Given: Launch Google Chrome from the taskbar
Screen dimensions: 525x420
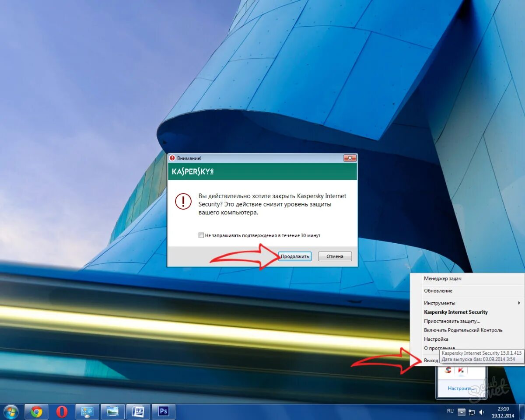Looking at the screenshot, I should pyautogui.click(x=36, y=412).
